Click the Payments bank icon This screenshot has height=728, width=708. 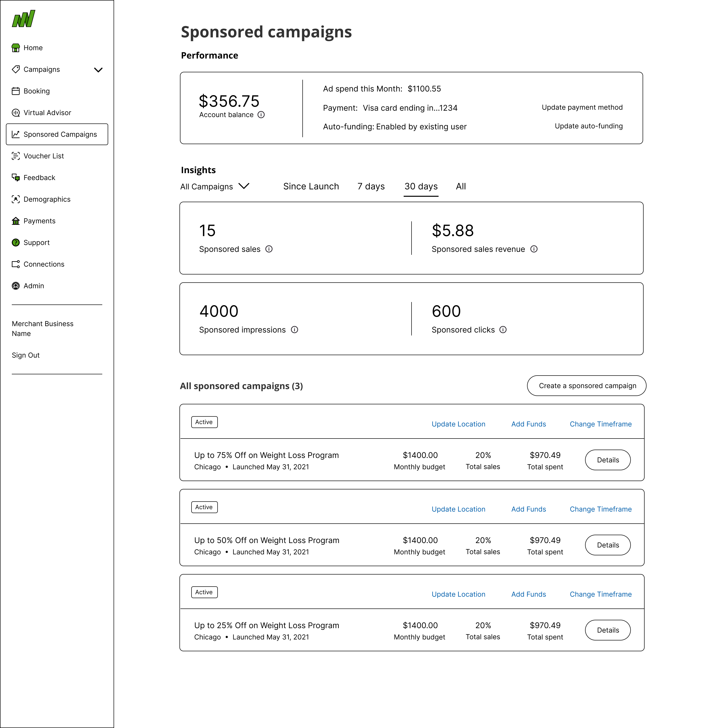pos(16,221)
